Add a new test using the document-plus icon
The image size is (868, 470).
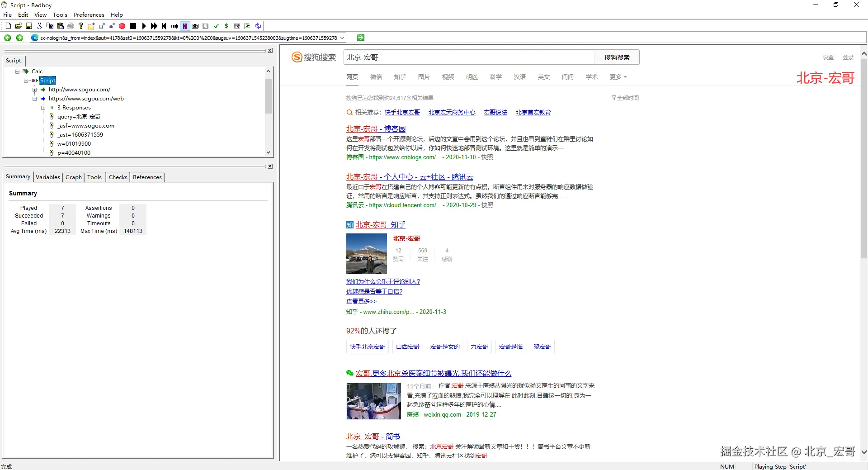pos(102,26)
